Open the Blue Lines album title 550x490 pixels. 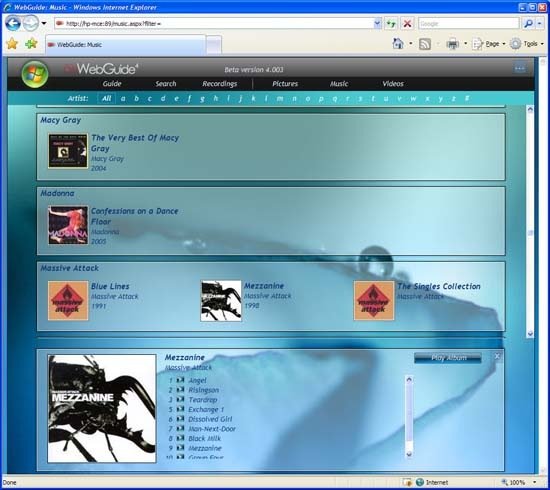click(x=110, y=286)
